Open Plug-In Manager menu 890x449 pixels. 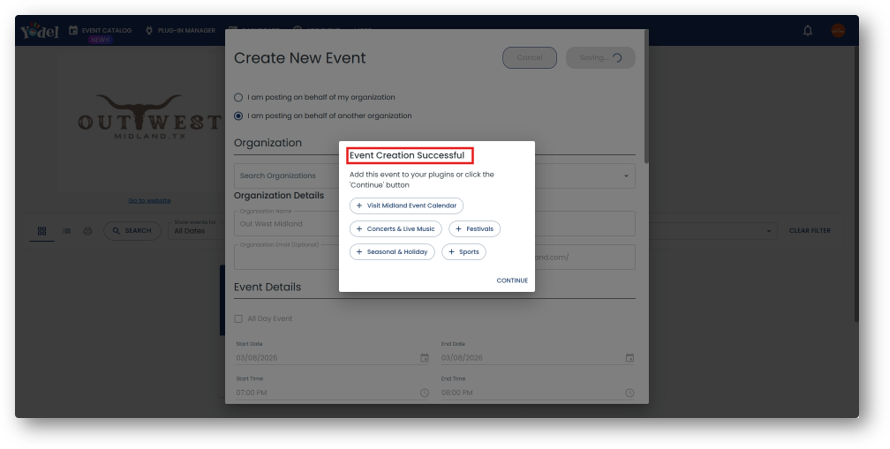click(x=180, y=31)
